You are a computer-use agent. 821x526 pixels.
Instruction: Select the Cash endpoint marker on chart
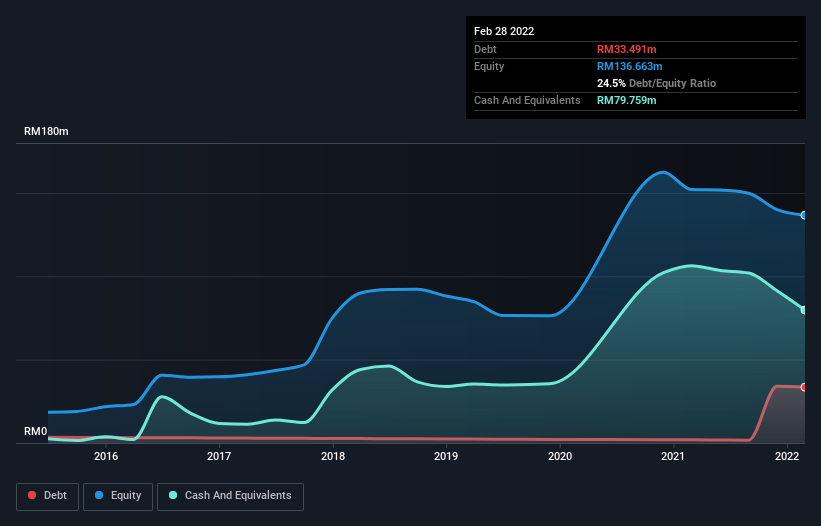pos(804,310)
